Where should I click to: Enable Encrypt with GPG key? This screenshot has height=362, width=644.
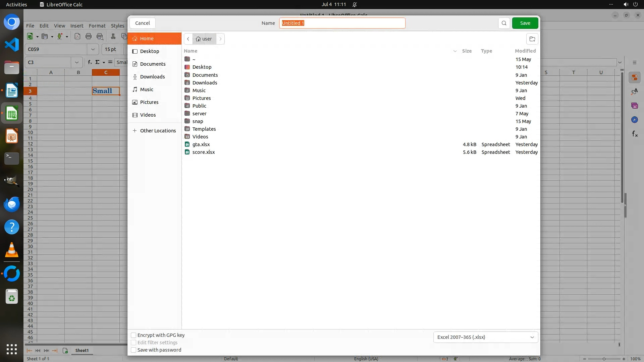click(133, 335)
